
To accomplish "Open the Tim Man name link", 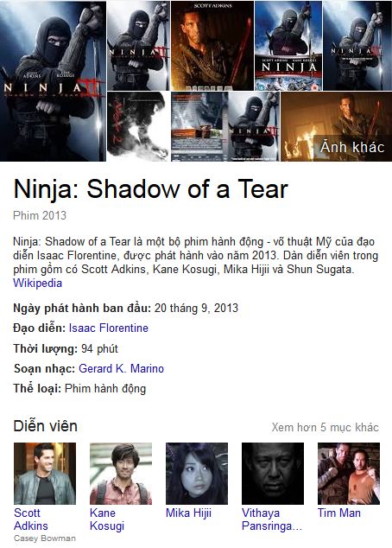I will coord(339,513).
